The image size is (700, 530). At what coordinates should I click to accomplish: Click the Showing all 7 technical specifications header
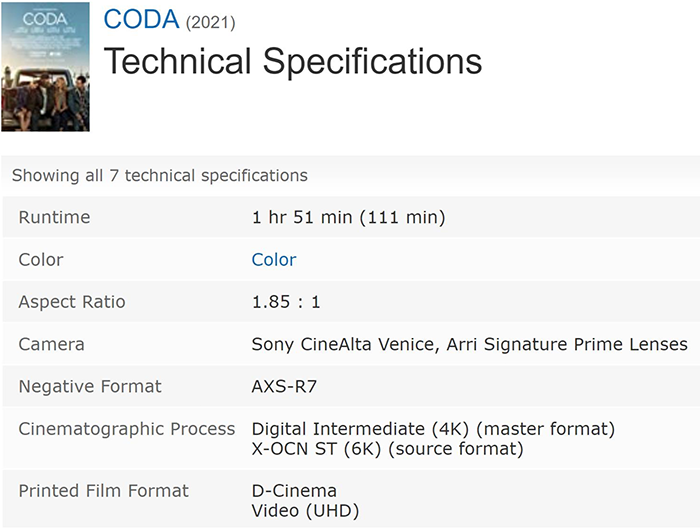pos(160,175)
